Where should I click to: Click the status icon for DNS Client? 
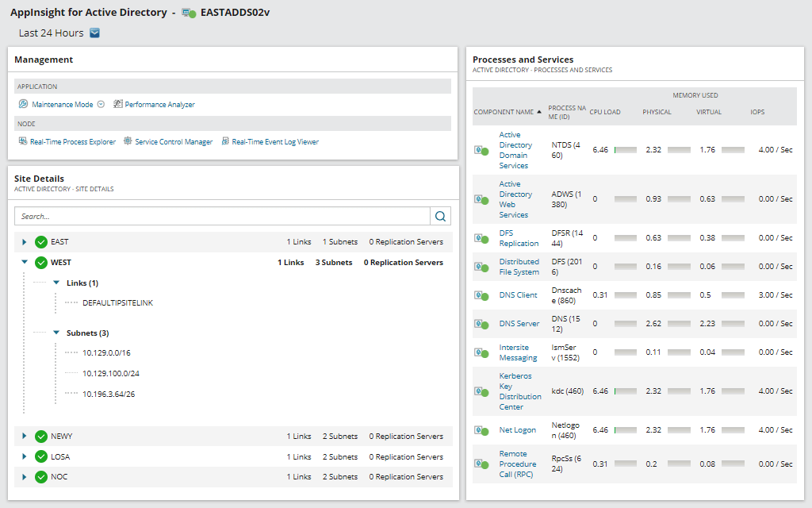pos(483,294)
